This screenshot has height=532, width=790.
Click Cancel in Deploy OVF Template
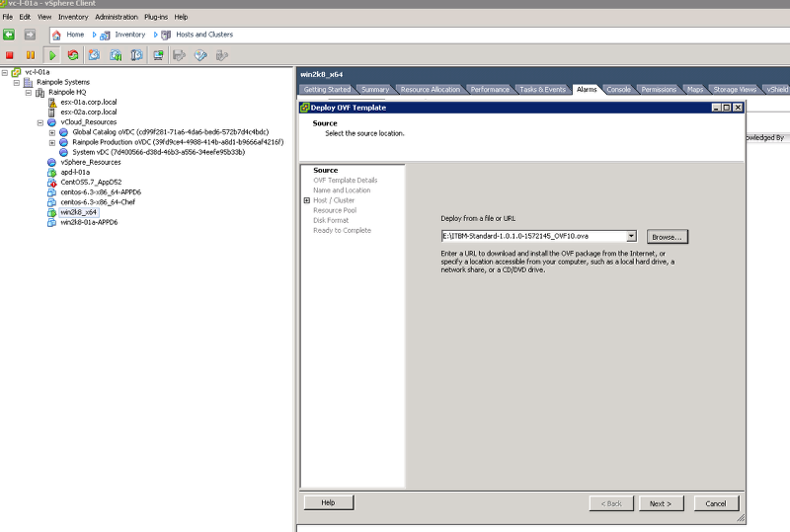[716, 503]
